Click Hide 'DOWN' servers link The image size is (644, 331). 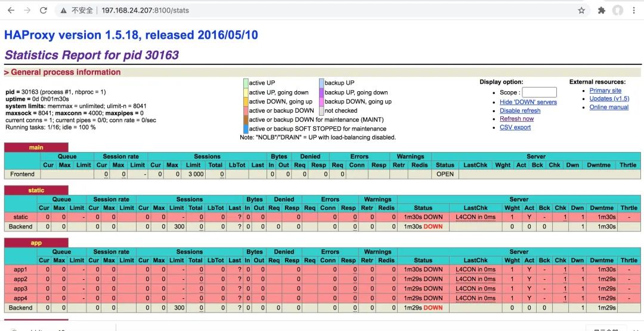(x=528, y=102)
